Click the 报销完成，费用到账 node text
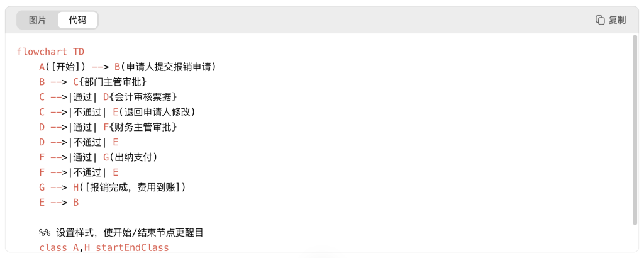This screenshot has height=258, width=644. (135, 188)
